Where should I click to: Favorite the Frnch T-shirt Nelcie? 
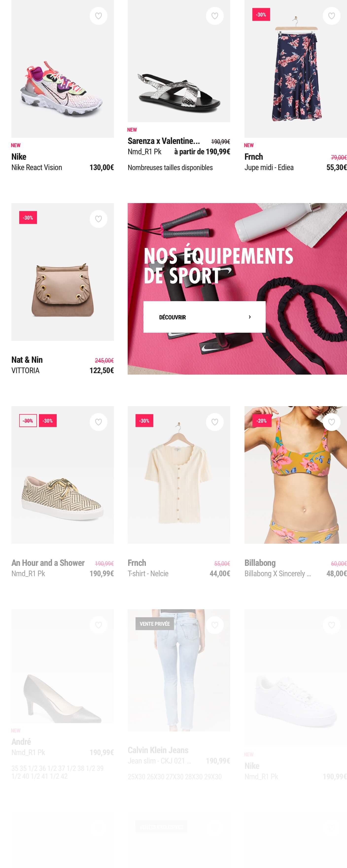tap(215, 422)
